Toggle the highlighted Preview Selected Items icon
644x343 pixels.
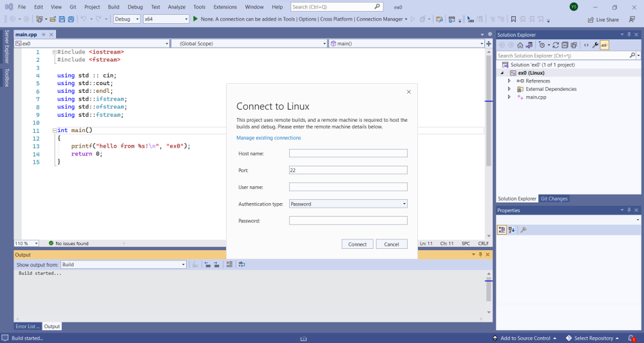click(x=604, y=45)
